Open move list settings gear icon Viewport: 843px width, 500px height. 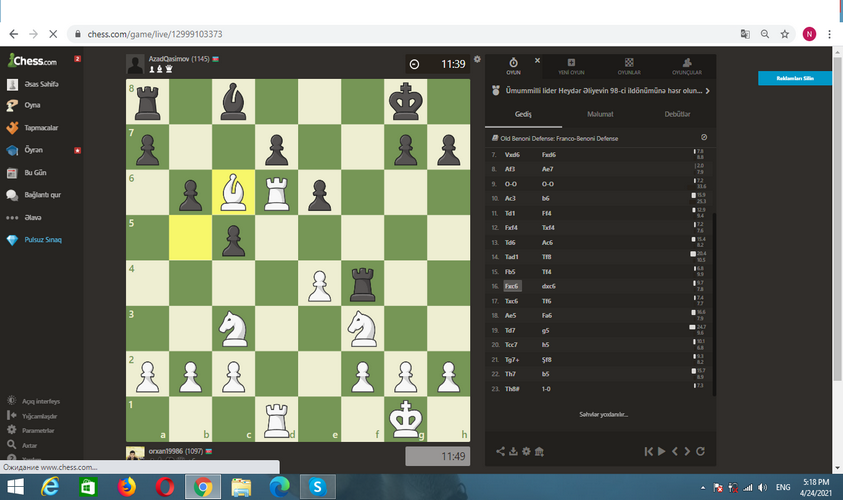[x=704, y=137]
